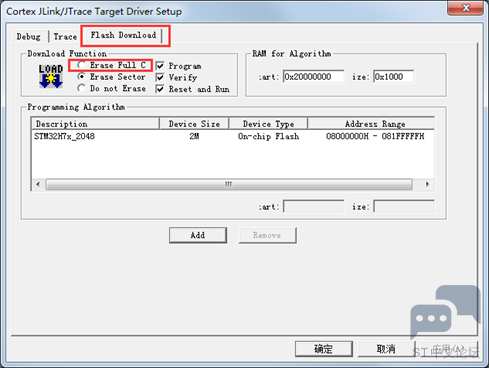Toggle the Verify checkbox
Viewport: 489px width, 368px height.
(x=160, y=77)
